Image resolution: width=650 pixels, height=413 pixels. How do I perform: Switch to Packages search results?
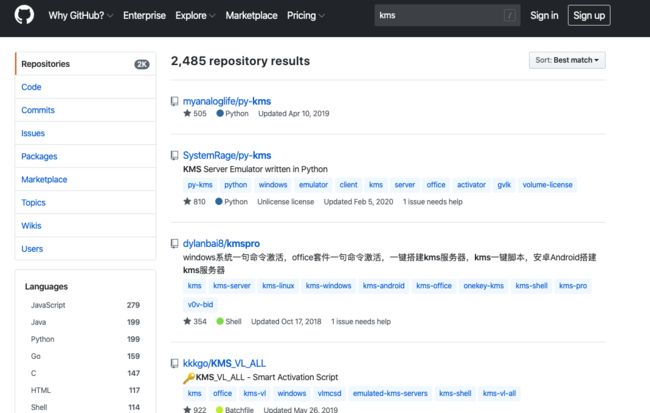tap(85, 156)
